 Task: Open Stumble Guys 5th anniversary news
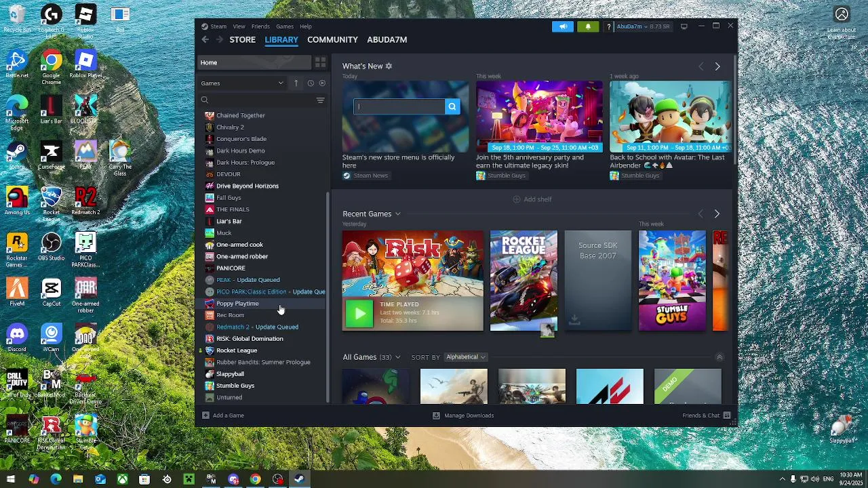point(539,117)
